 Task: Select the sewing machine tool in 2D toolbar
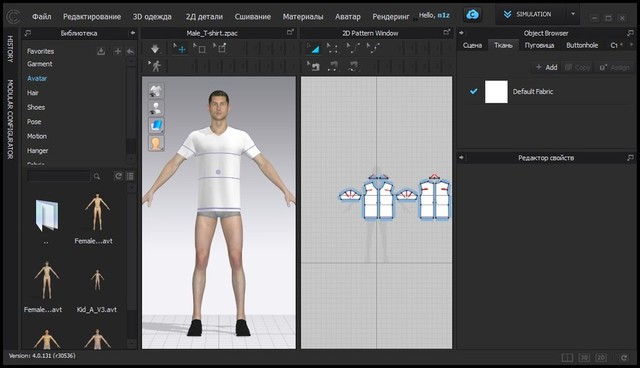pos(313,66)
